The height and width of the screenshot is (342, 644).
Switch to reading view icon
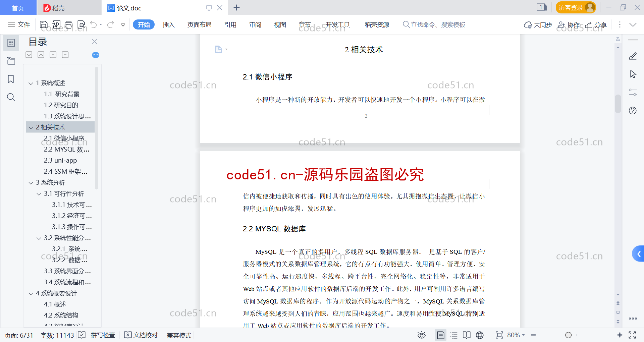(x=467, y=335)
